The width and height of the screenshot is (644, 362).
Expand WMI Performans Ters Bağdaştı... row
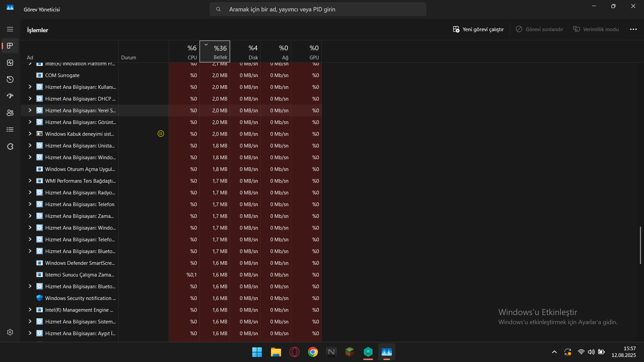pyautogui.click(x=30, y=181)
